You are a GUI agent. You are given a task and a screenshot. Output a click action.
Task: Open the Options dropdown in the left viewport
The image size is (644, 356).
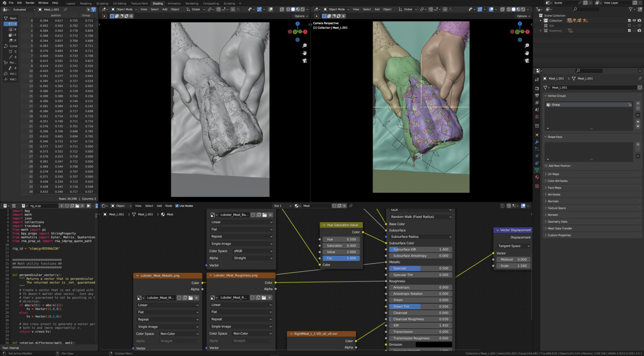pyautogui.click(x=301, y=16)
